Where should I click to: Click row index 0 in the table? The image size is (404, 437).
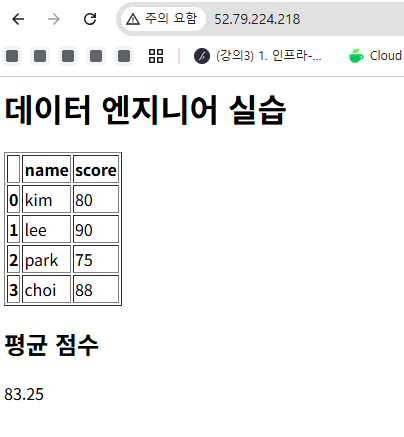14,199
